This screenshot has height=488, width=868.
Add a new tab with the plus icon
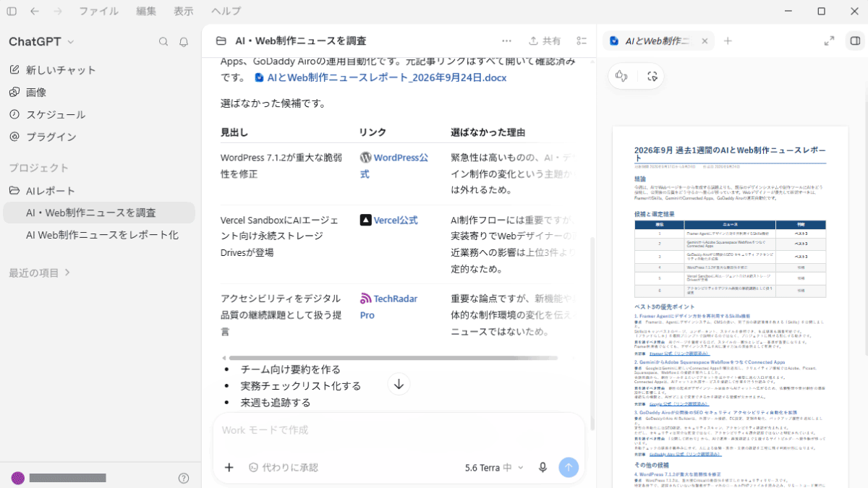[728, 41]
